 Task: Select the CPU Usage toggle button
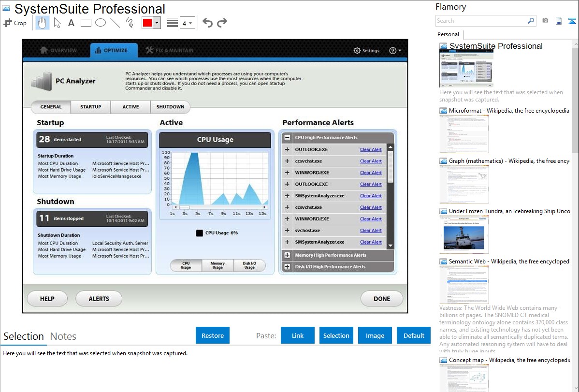[186, 265]
